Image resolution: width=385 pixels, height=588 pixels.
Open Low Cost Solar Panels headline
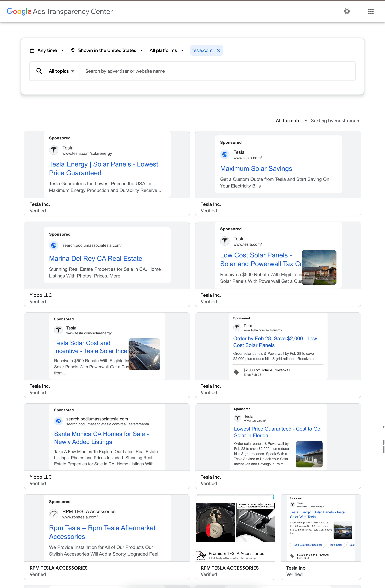[x=261, y=259]
